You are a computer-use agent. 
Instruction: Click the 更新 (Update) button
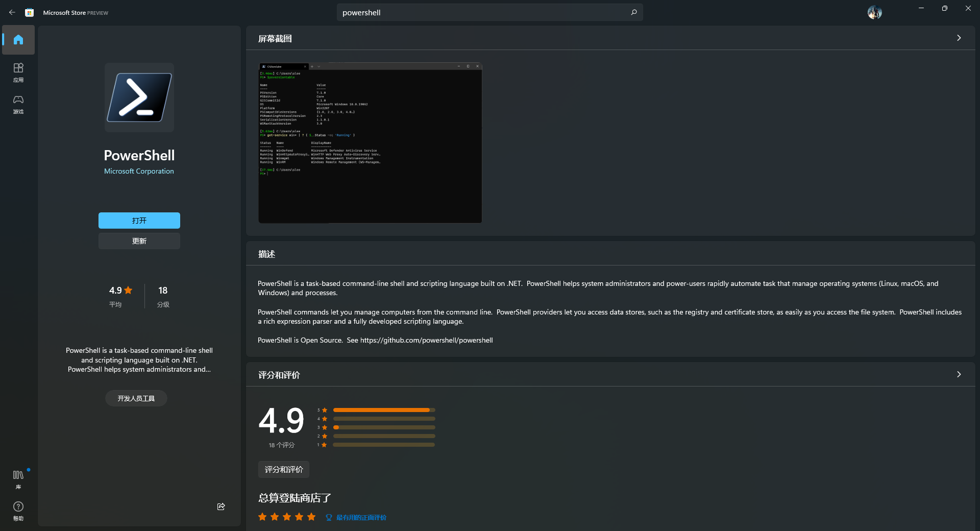(139, 241)
